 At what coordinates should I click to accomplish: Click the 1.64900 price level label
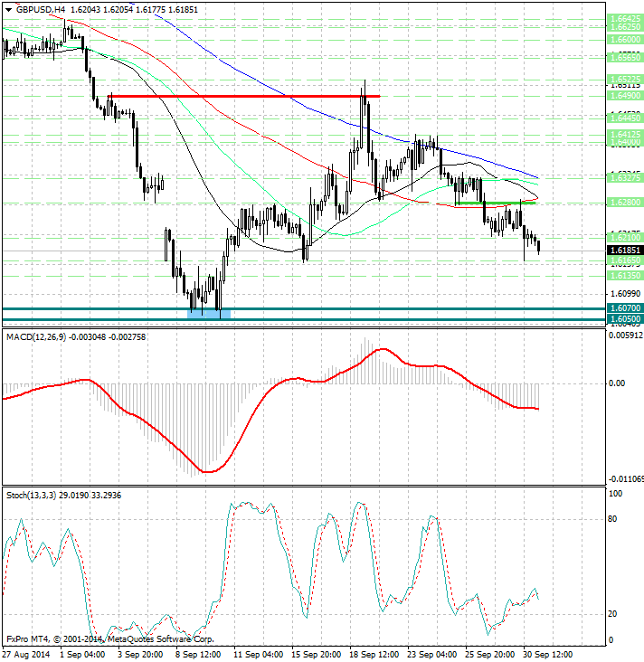[x=625, y=96]
